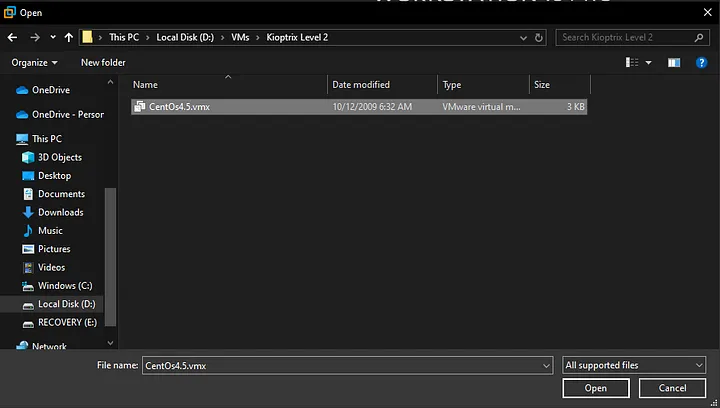Go up one folder level
The width and height of the screenshot is (720, 408).
tap(69, 38)
